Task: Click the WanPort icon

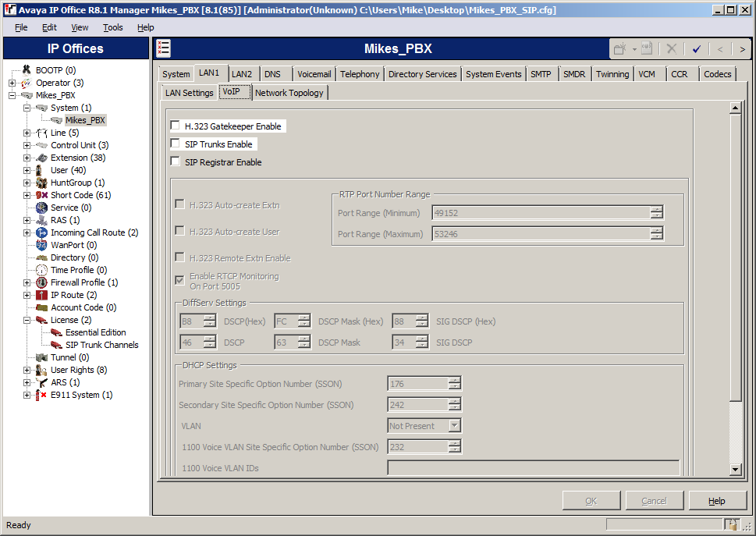Action: [x=42, y=245]
